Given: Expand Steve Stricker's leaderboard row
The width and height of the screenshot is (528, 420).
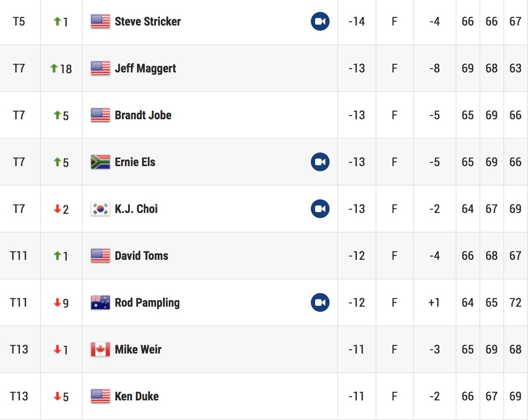Looking at the screenshot, I should point(264,21).
